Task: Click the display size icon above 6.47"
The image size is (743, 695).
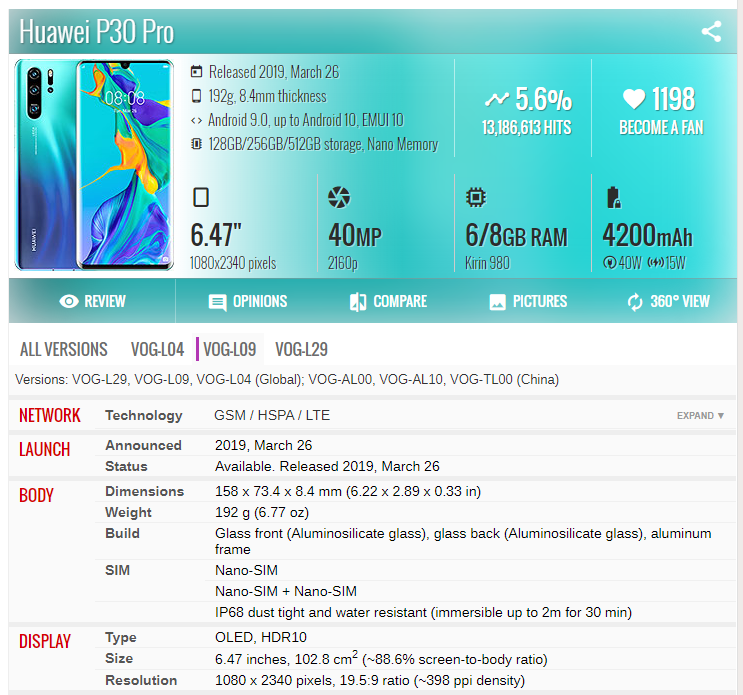Action: 202,197
